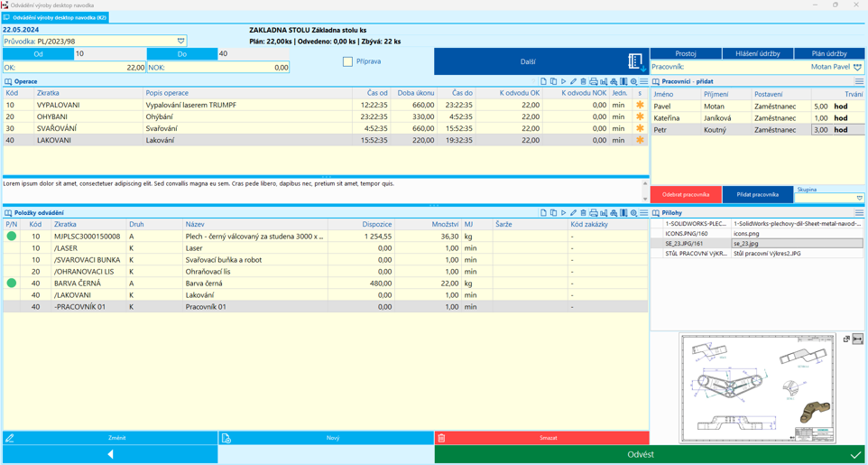Click the technical drawing preview thumbnail
868x465 pixels.
757,388
